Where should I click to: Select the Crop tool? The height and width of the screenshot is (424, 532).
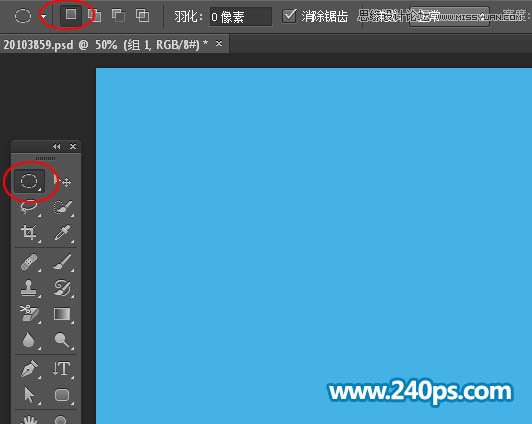[29, 233]
